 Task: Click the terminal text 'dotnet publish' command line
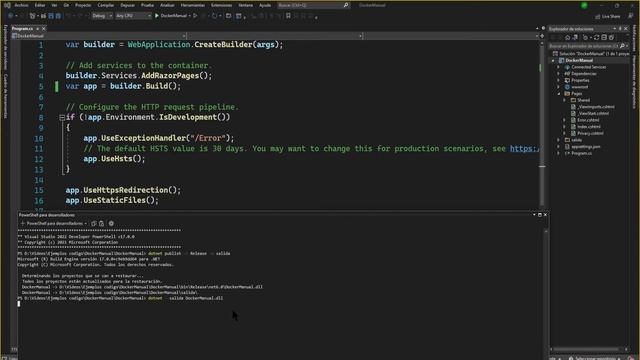(124, 253)
